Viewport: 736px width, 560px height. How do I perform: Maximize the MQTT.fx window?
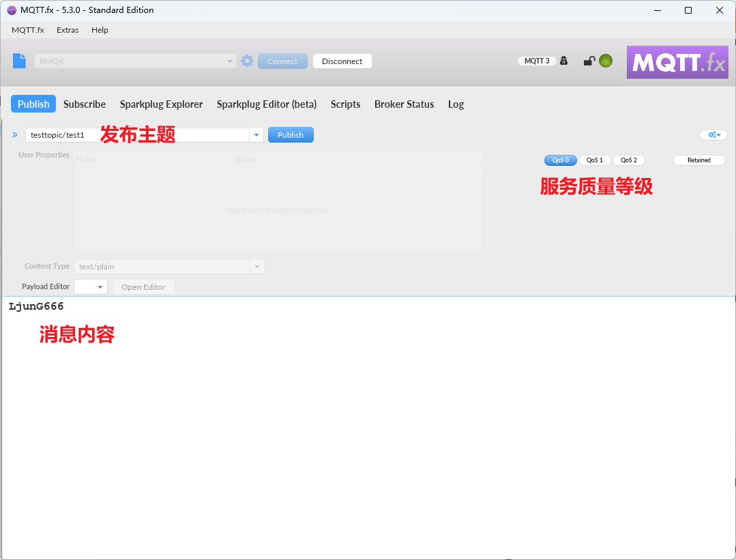[x=688, y=10]
